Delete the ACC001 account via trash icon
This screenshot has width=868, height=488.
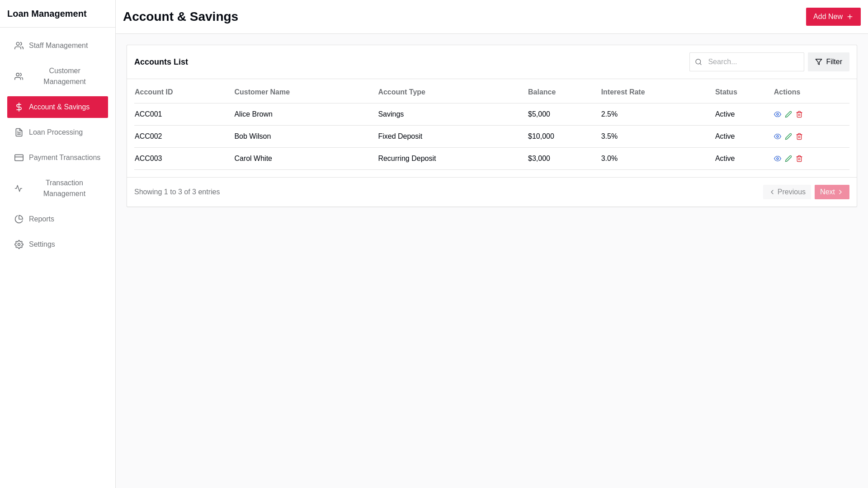[x=799, y=114]
